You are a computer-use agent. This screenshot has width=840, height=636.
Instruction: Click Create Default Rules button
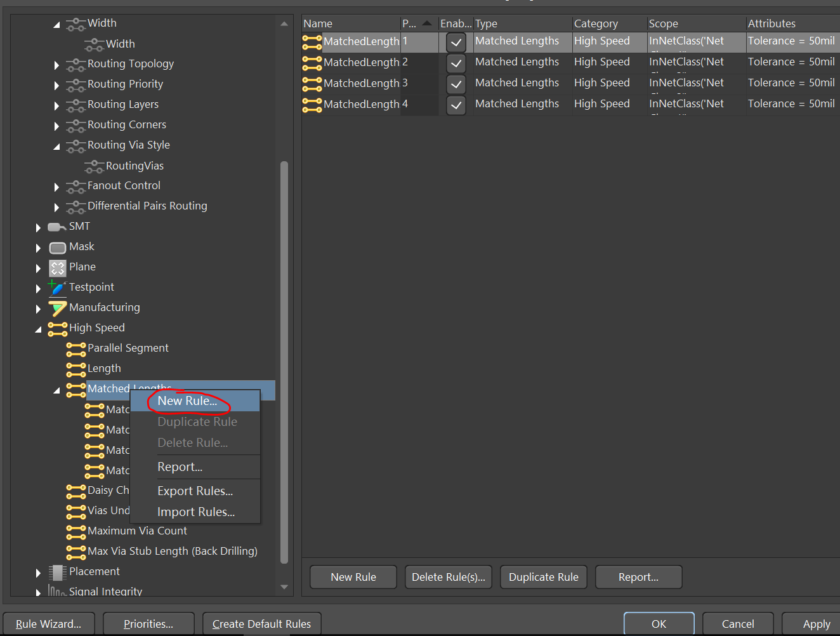click(x=262, y=624)
